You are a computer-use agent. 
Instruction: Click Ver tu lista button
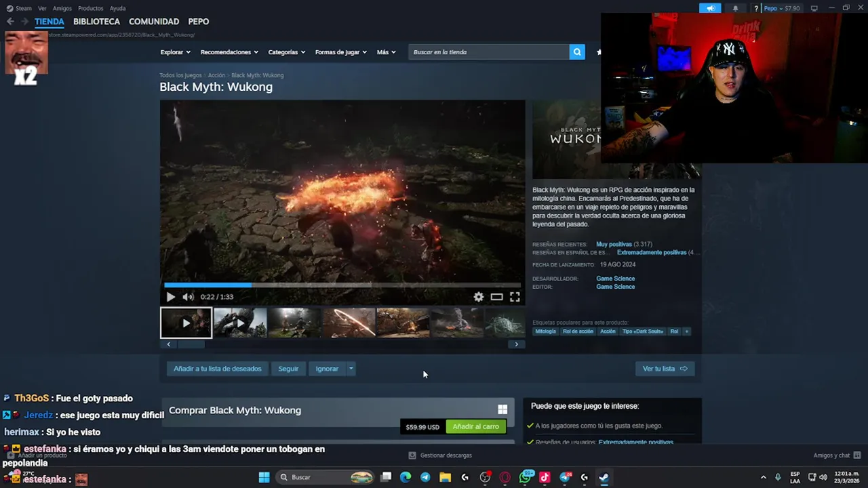click(665, 369)
